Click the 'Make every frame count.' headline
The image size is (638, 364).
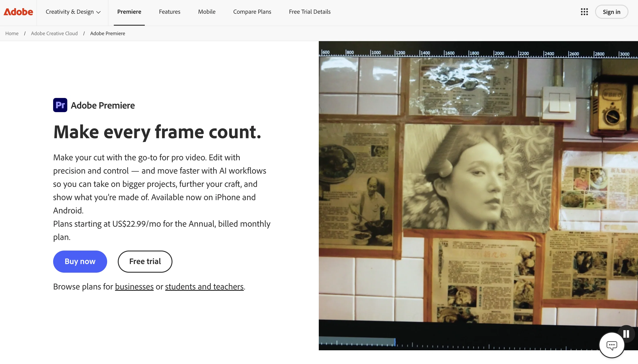(x=157, y=132)
